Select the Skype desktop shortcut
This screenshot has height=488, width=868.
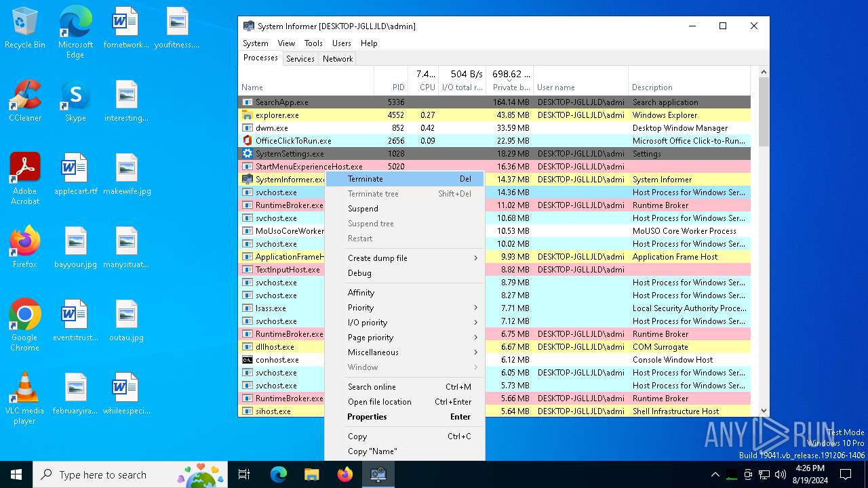coord(75,101)
